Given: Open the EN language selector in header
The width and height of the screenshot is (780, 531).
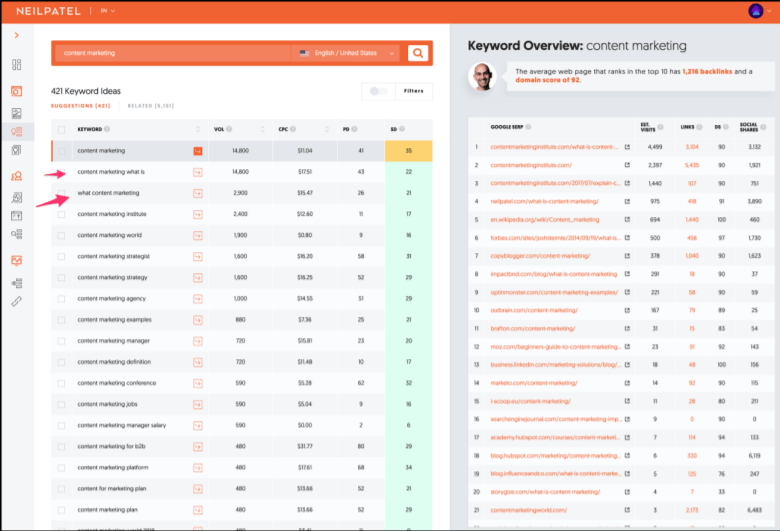Looking at the screenshot, I should (x=107, y=10).
